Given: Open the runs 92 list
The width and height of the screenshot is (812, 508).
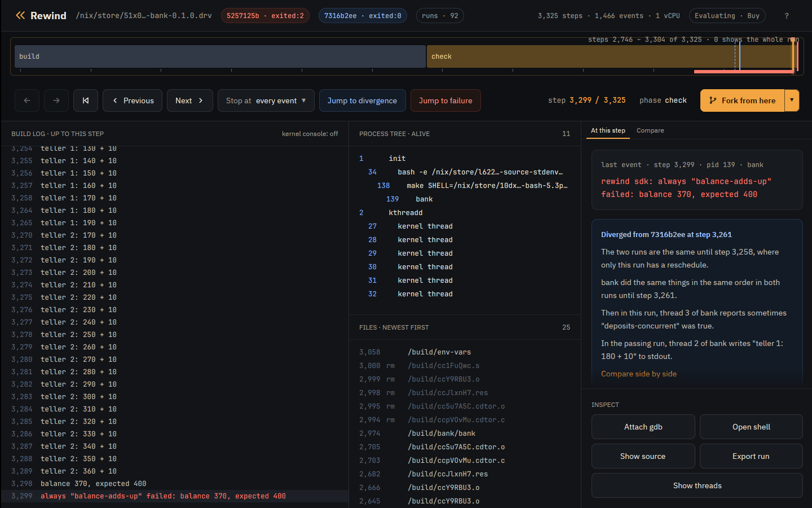Looking at the screenshot, I should coord(440,16).
